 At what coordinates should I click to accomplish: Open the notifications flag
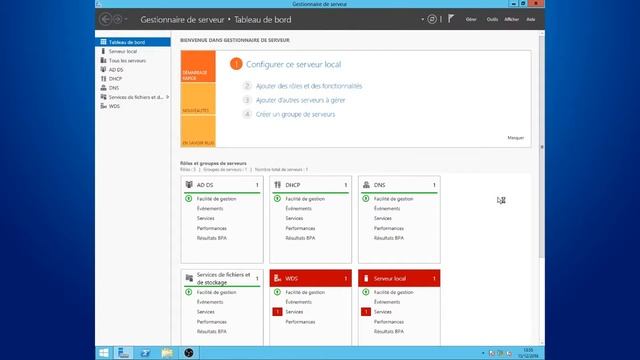point(451,19)
